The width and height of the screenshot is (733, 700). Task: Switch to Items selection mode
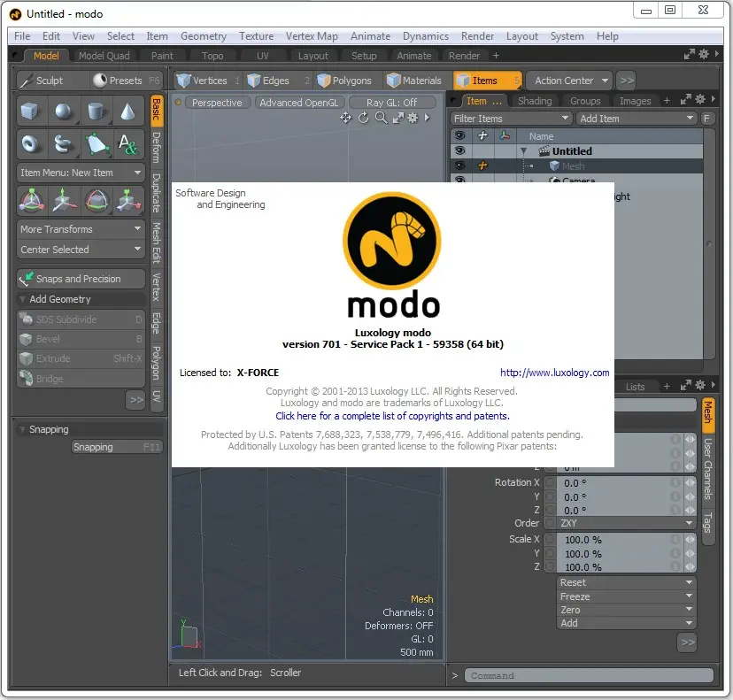487,81
